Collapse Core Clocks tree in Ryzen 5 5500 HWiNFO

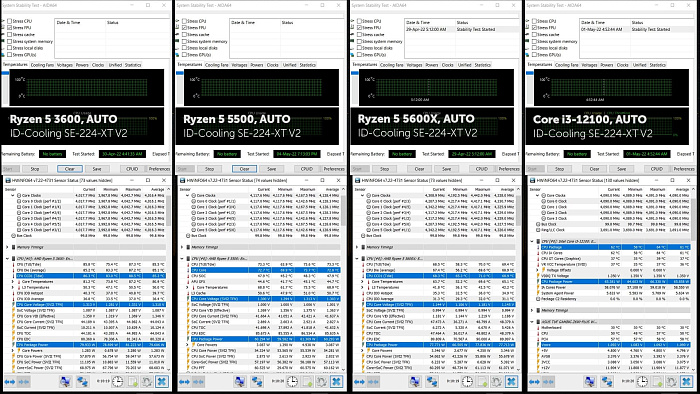pos(188,195)
